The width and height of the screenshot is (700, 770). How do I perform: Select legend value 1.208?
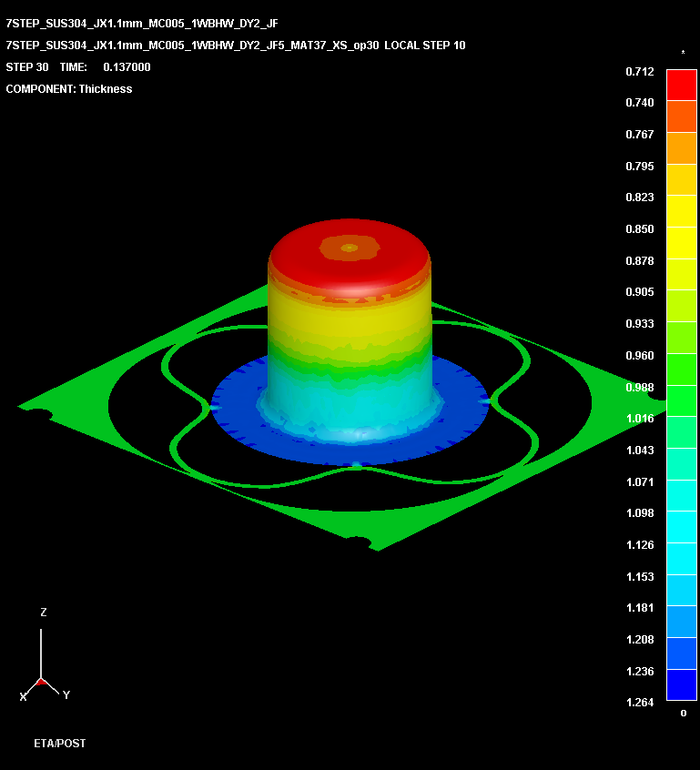[x=640, y=639]
